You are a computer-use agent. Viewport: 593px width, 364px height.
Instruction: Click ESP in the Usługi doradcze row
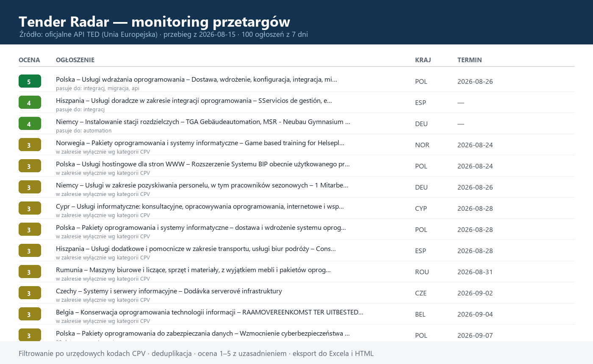click(421, 103)
